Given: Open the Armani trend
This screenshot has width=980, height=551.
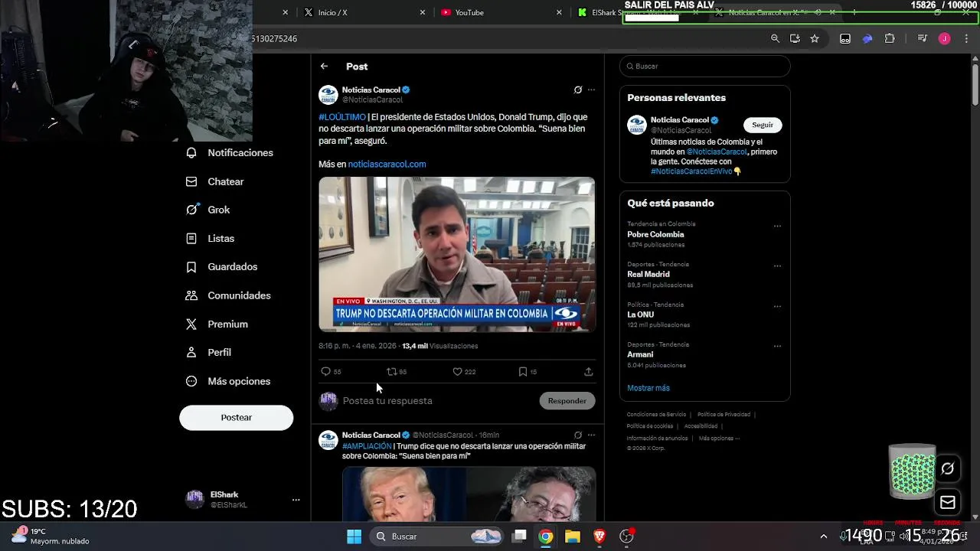Looking at the screenshot, I should point(640,354).
